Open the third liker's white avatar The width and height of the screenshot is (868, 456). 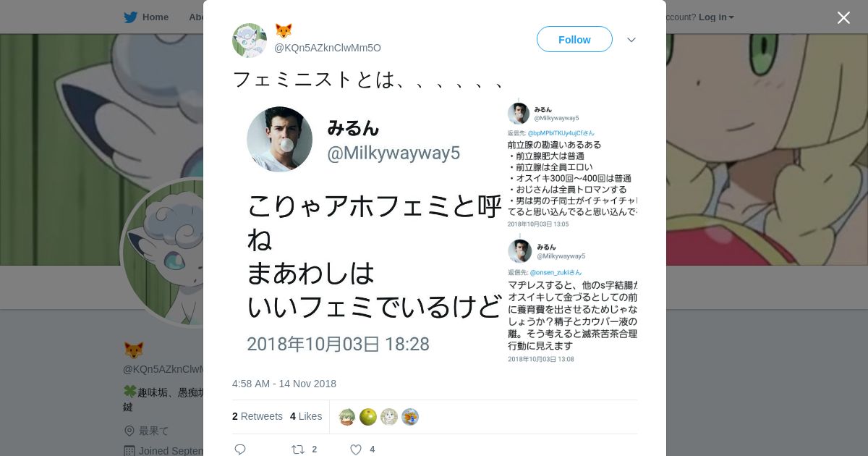click(x=389, y=417)
